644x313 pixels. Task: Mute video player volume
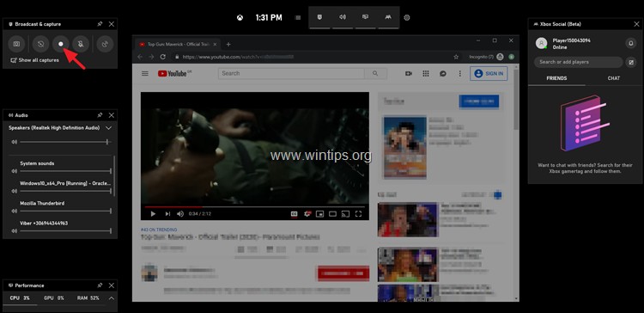(x=180, y=214)
